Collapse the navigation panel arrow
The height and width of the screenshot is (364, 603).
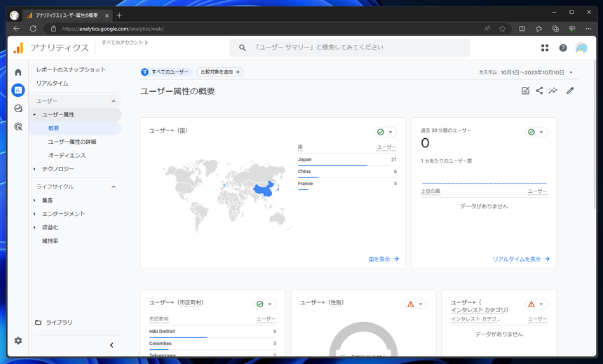[x=111, y=345]
